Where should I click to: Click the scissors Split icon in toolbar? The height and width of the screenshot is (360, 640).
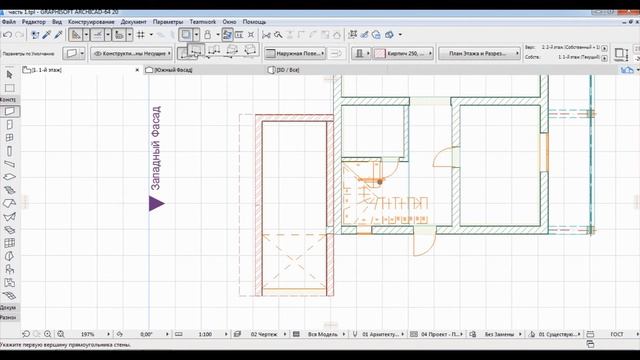tap(266, 35)
